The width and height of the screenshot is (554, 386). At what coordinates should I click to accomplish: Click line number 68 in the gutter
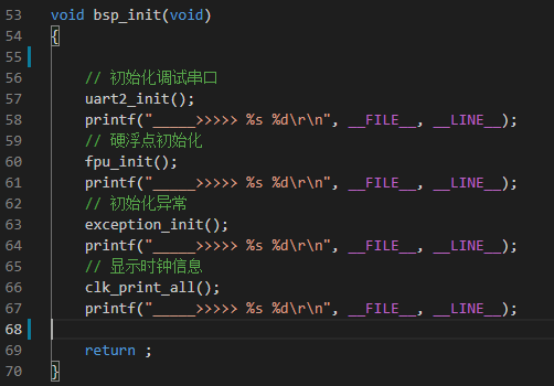pyautogui.click(x=13, y=329)
